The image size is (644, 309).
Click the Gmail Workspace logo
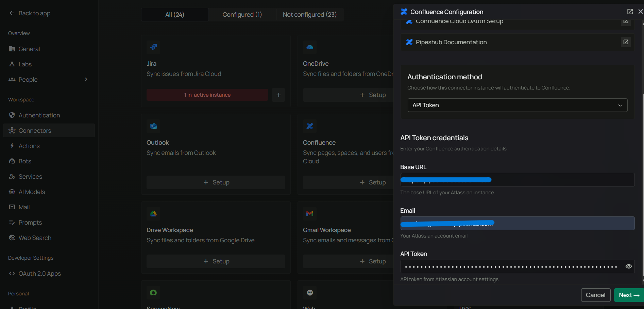[310, 213]
